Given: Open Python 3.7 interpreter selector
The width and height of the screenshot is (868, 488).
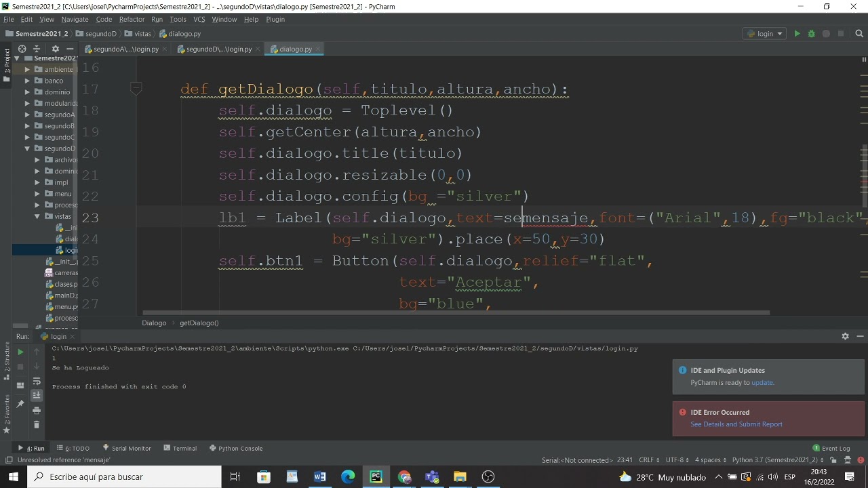Looking at the screenshot, I should point(778,460).
